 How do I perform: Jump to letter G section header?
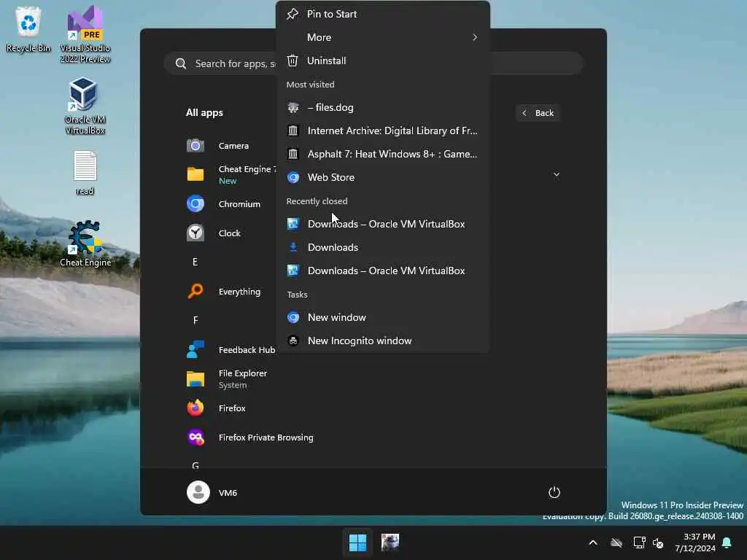(x=195, y=464)
